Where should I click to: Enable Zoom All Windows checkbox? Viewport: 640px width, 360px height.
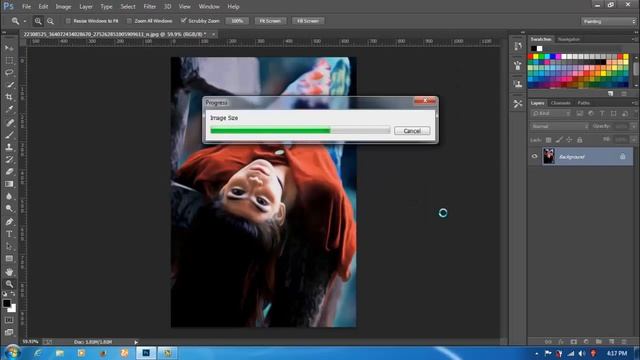(x=129, y=21)
